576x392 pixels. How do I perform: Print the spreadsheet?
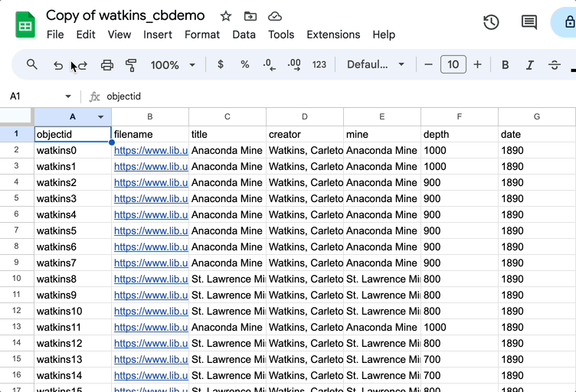tap(107, 65)
